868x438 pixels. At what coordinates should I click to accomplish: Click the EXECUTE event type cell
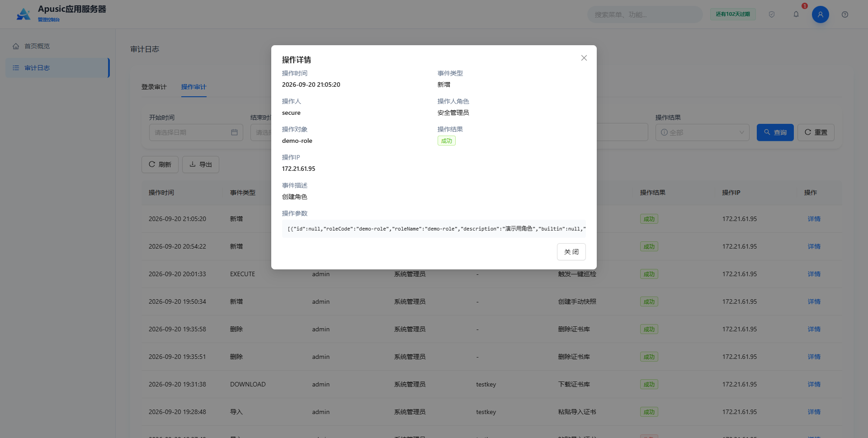click(243, 274)
